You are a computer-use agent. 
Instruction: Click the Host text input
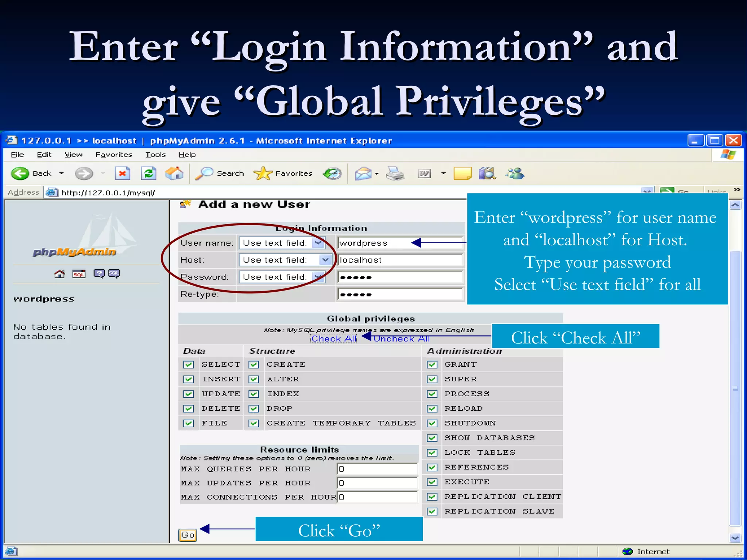400,260
